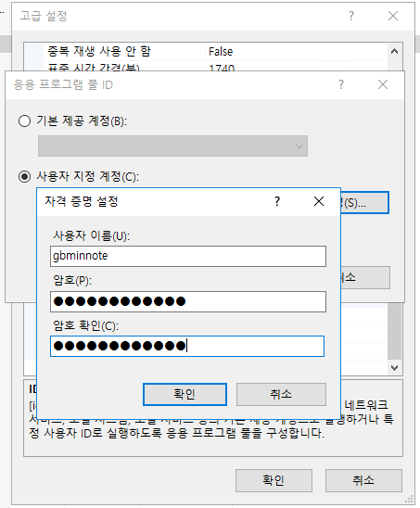Confirm credentials with 확인 in 자격 증명 설정
The width and height of the screenshot is (420, 508).
point(185,394)
